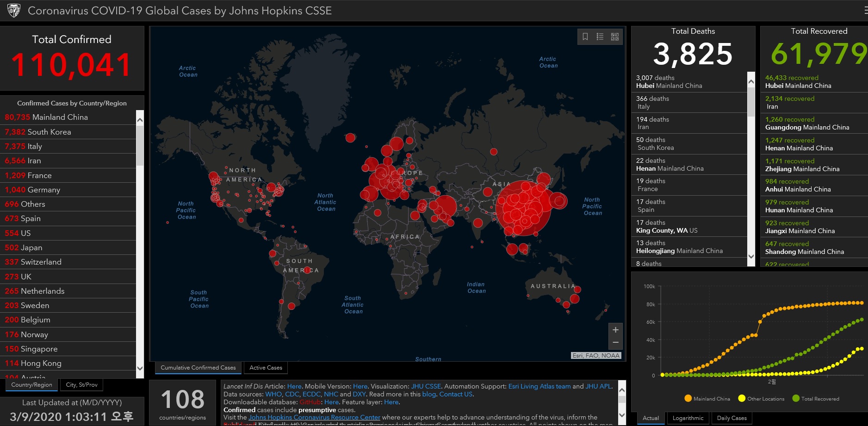Select US row with 554 cases

tap(68, 233)
